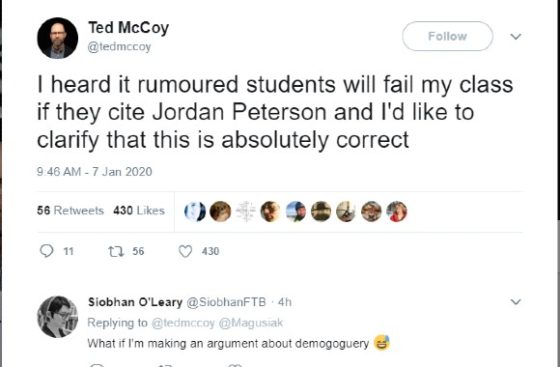Open Siobhan O'Leary's avatar
The width and height of the screenshot is (560, 367).
click(x=58, y=317)
